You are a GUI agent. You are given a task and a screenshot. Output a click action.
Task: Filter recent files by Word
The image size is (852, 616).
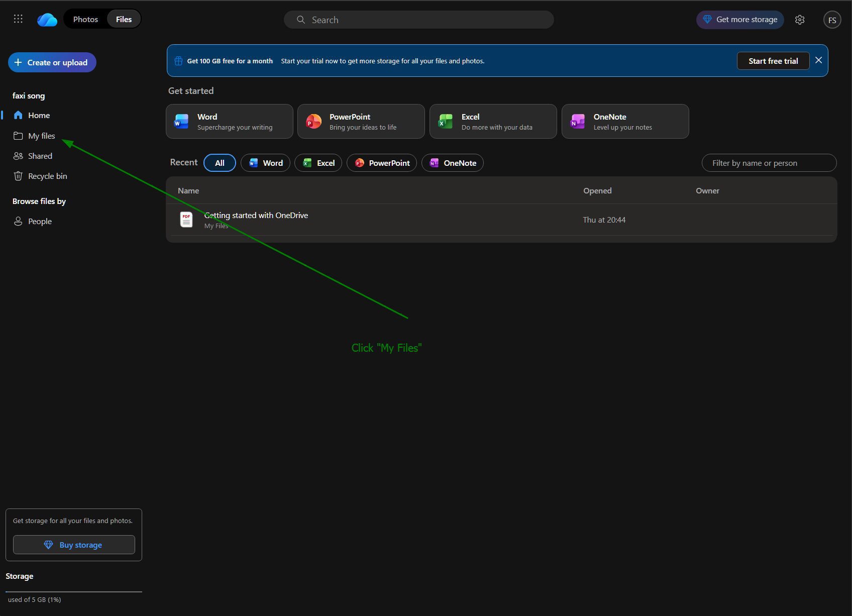coord(266,163)
